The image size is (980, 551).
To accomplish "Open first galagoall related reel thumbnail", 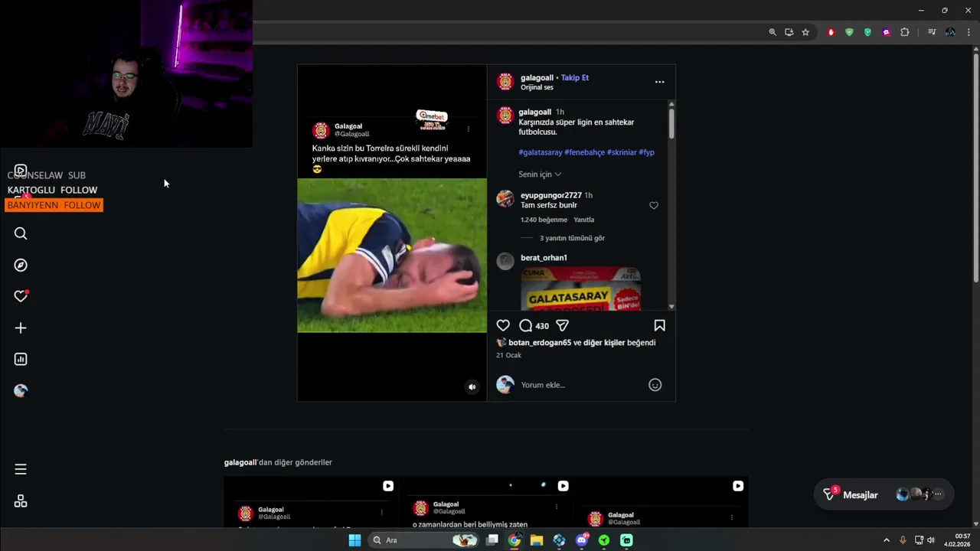I will (x=311, y=501).
